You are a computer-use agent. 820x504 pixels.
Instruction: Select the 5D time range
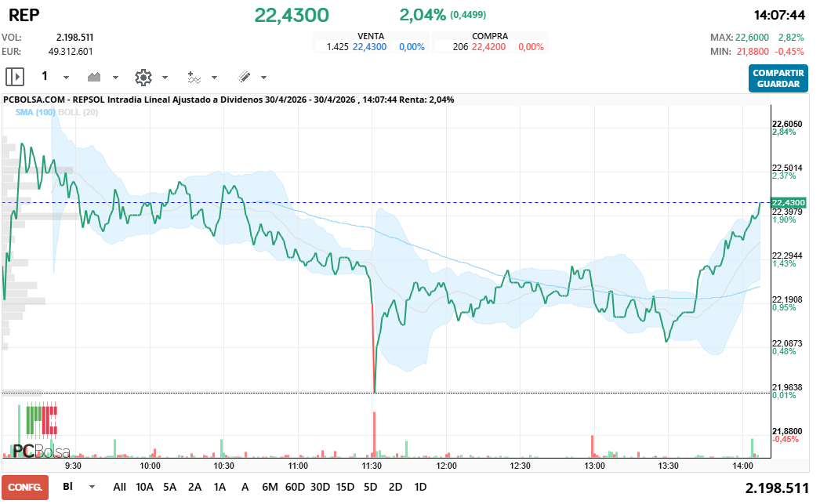tap(370, 488)
